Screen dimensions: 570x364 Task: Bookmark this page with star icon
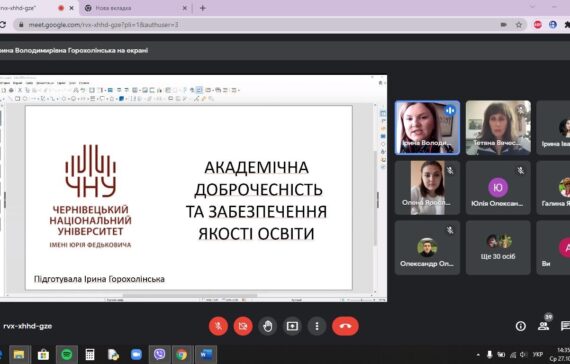click(519, 25)
